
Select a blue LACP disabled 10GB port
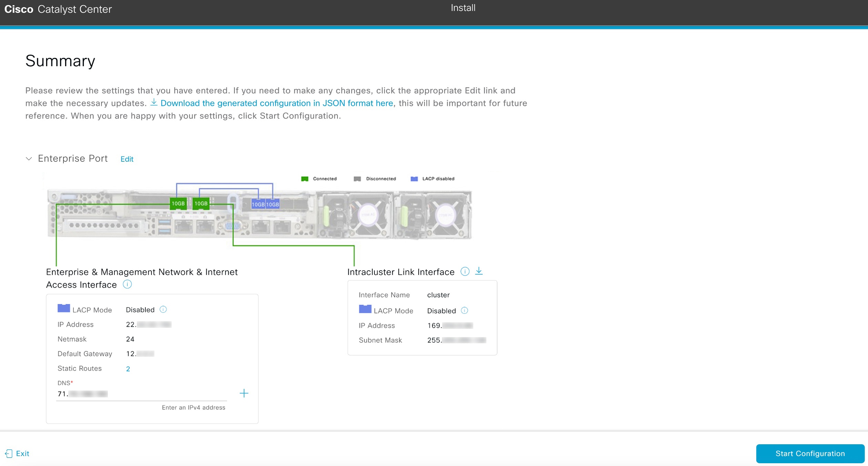pos(258,204)
